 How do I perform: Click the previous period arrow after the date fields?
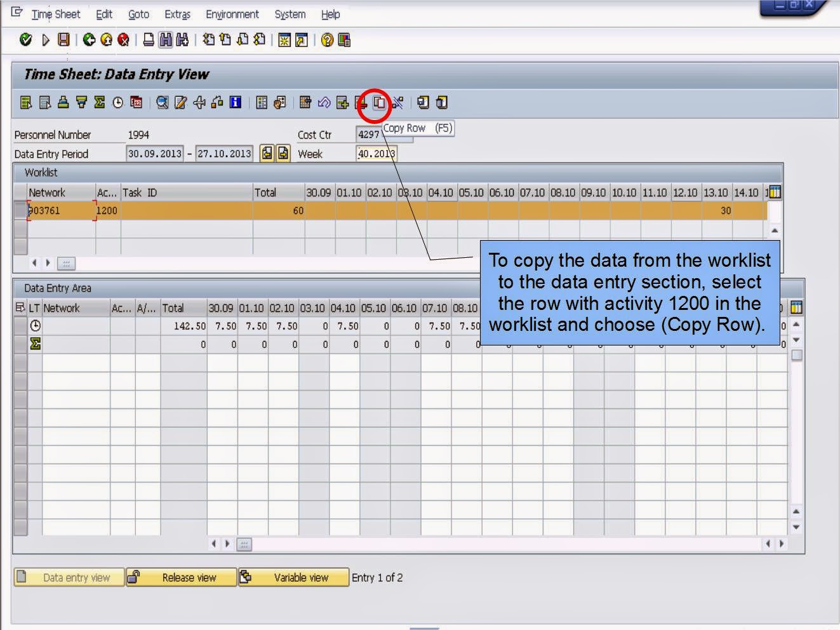click(267, 152)
